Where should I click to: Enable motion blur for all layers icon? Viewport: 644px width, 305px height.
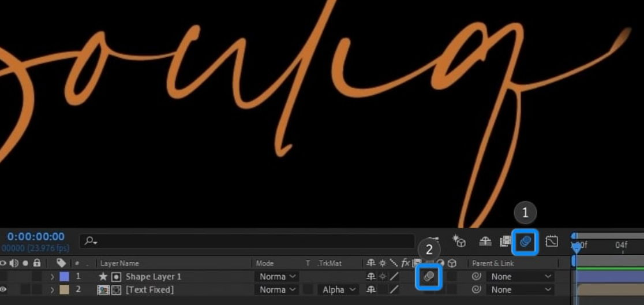coord(525,241)
